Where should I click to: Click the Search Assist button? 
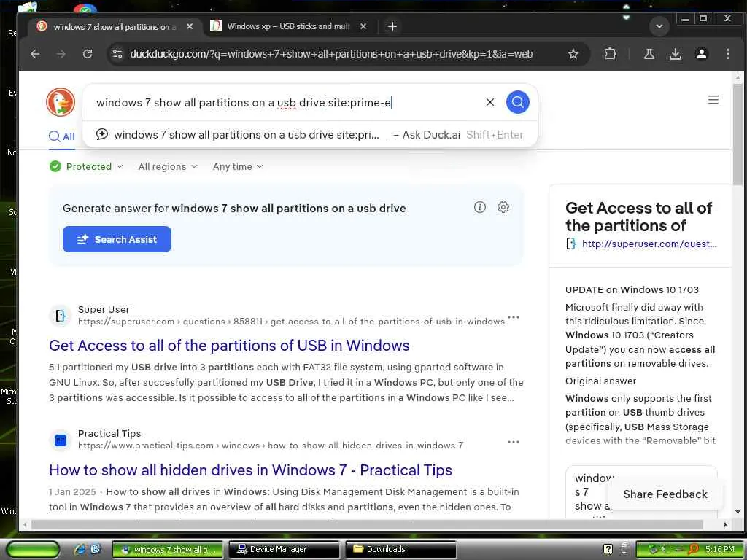pyautogui.click(x=117, y=239)
